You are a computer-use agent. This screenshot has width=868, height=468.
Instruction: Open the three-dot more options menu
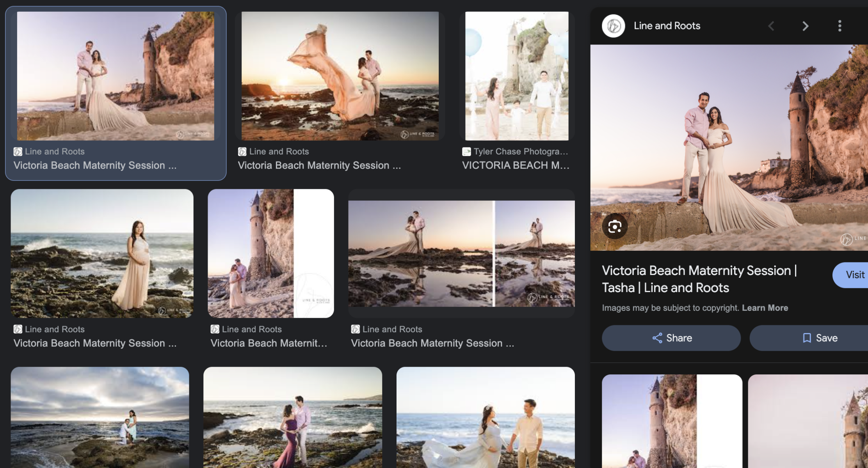[x=840, y=26]
